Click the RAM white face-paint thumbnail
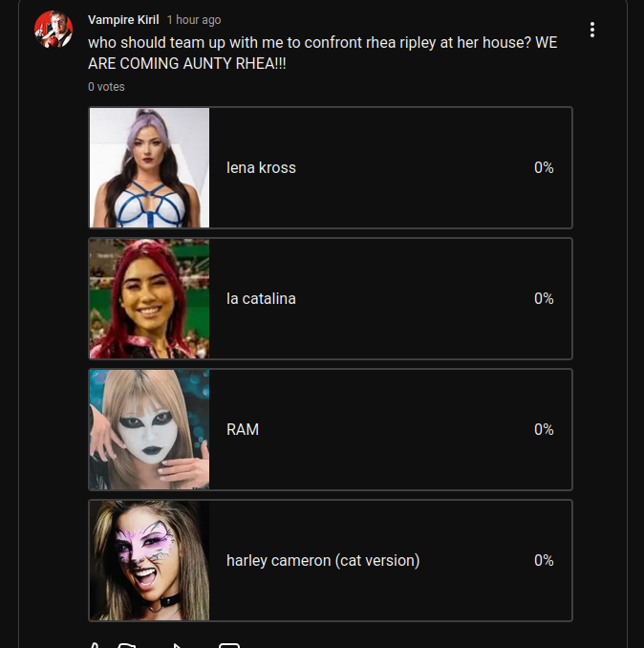The width and height of the screenshot is (644, 648). 150,429
